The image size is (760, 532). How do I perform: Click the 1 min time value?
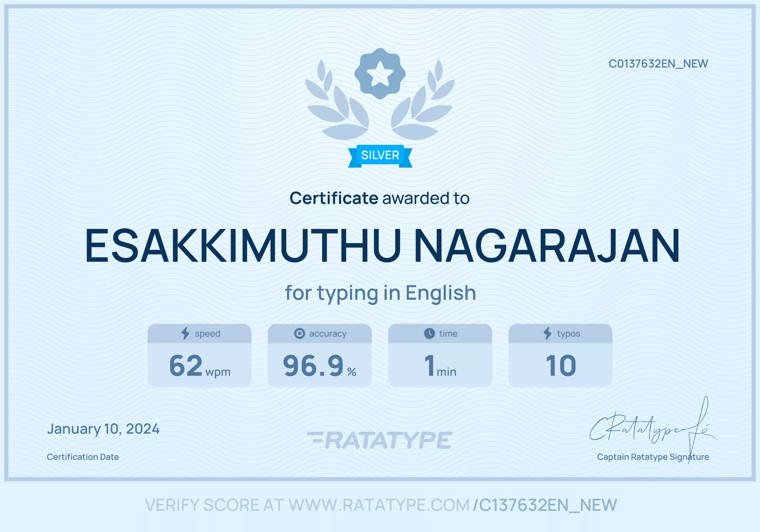click(x=440, y=366)
